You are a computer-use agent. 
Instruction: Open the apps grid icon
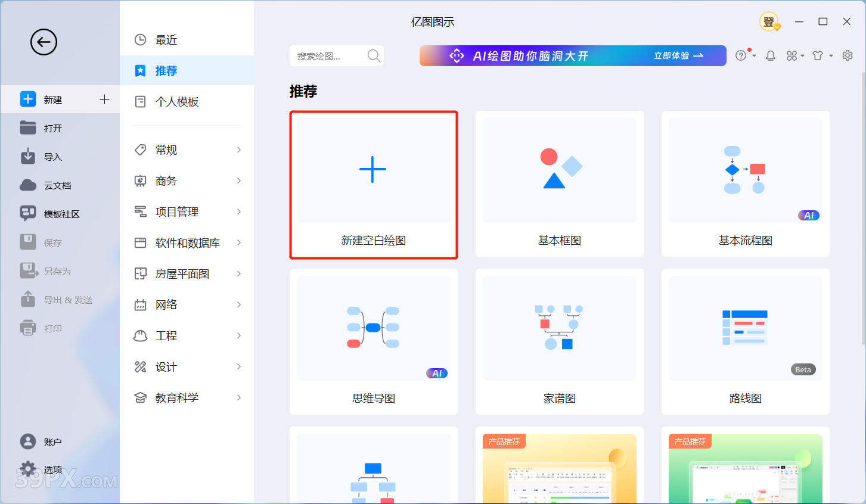click(x=791, y=55)
